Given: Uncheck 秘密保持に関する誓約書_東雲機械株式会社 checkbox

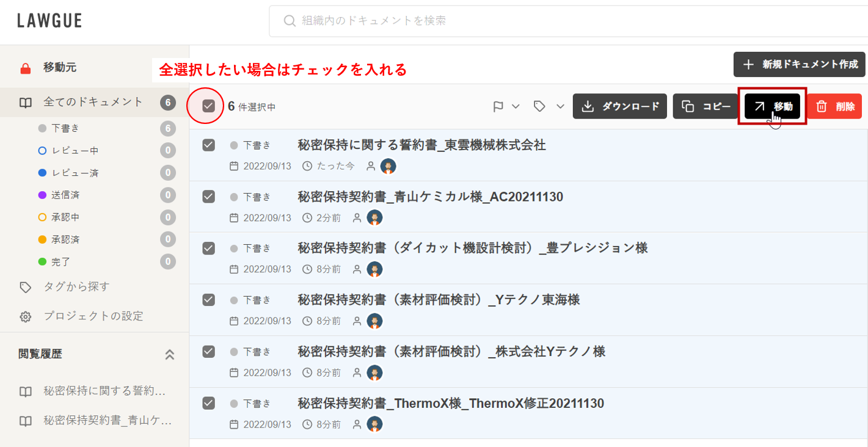Looking at the screenshot, I should pyautogui.click(x=209, y=145).
